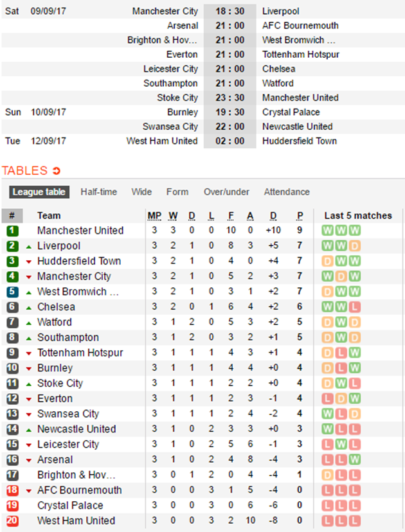Click the blue rank 5 badge
The height and width of the screenshot is (532, 405).
tap(12, 292)
